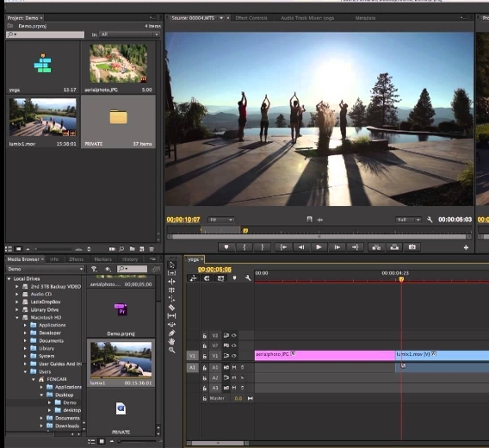The height and width of the screenshot is (448, 489).
Task: Select the Rolling Edit tool
Action: (x=172, y=290)
